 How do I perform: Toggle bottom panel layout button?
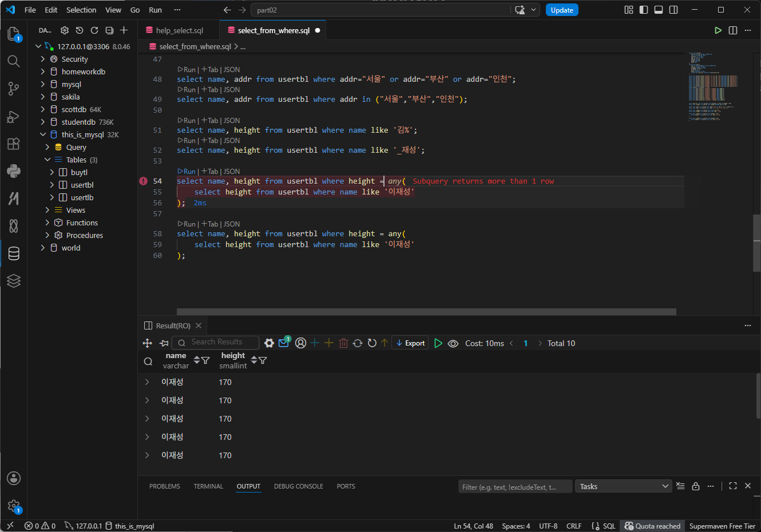(659, 10)
